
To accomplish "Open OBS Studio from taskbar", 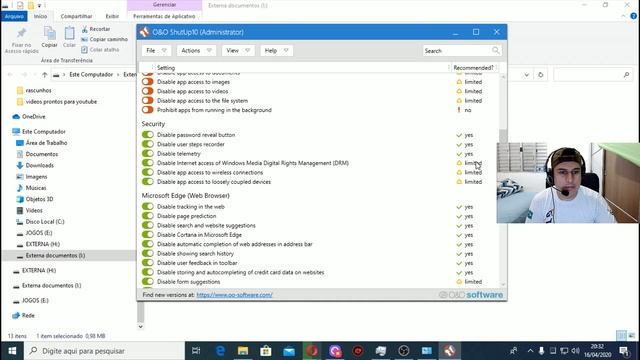I will pyautogui.click(x=403, y=351).
